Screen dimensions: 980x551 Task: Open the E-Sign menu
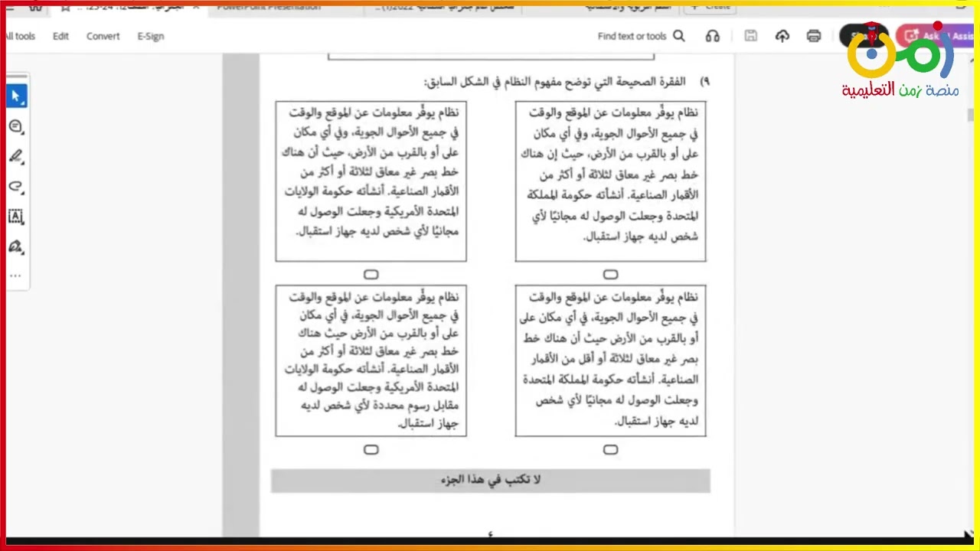point(151,36)
